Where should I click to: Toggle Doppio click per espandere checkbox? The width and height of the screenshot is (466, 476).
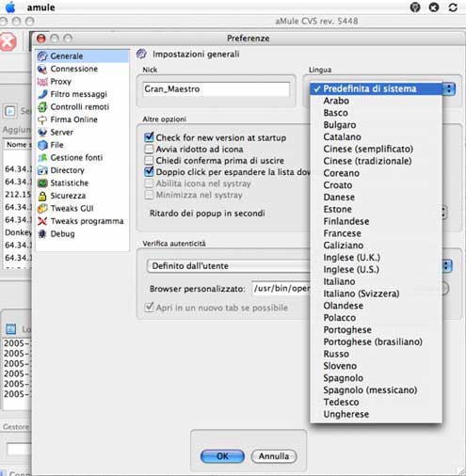tap(149, 171)
